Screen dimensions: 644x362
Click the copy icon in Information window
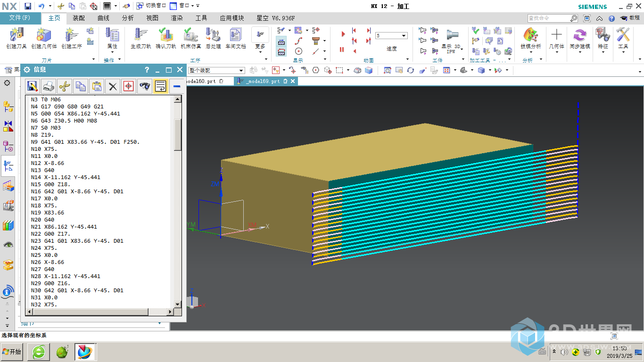(81, 86)
